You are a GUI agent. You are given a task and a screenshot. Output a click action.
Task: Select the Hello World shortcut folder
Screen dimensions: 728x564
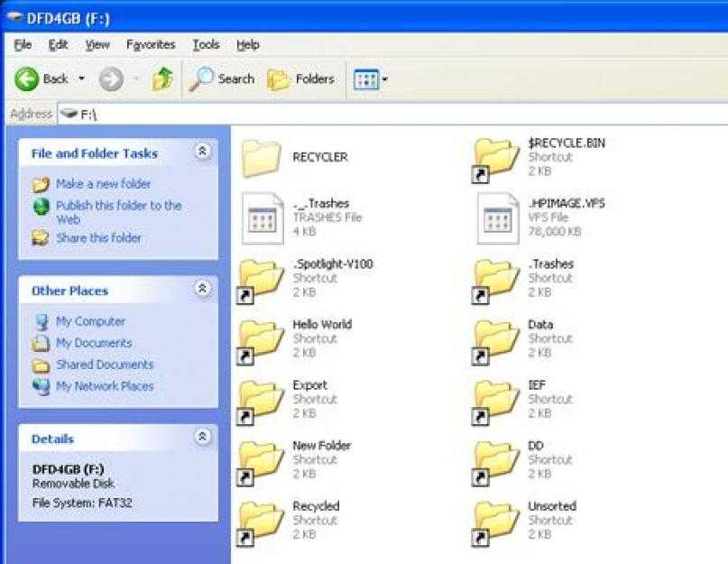pos(261,341)
